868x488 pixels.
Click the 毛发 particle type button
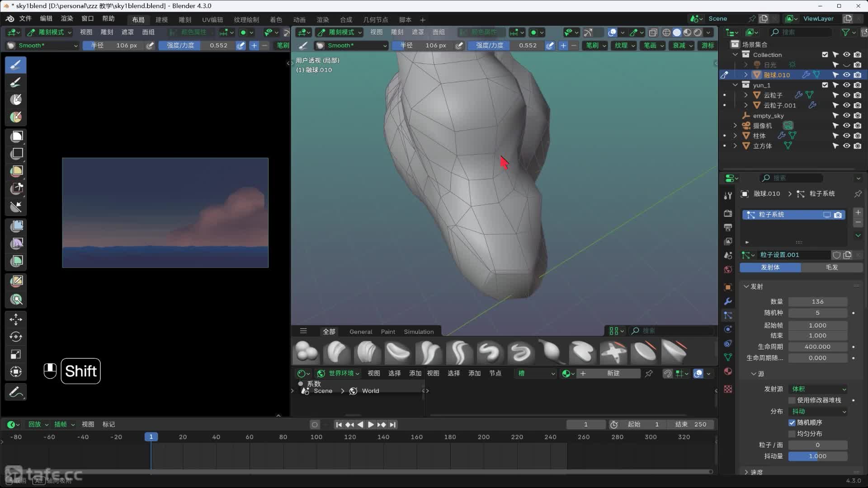pos(831,267)
